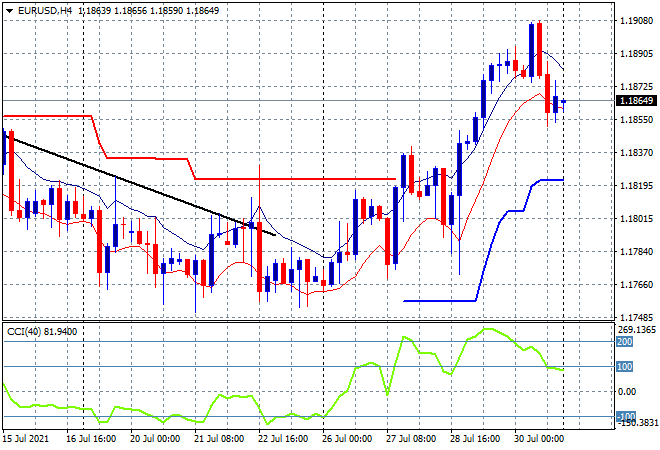Click time axis label 28 Jul 16:00

pyautogui.click(x=475, y=439)
